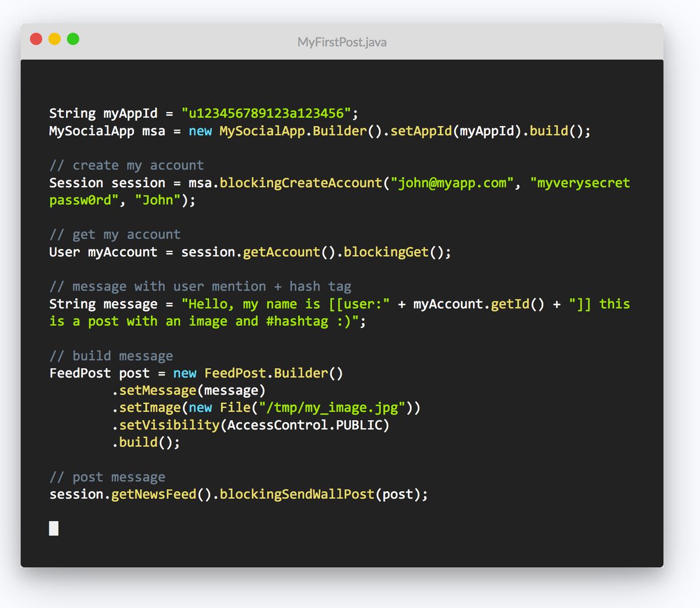The image size is (700, 608).
Task: Click the green maximize window button
Action: click(73, 39)
